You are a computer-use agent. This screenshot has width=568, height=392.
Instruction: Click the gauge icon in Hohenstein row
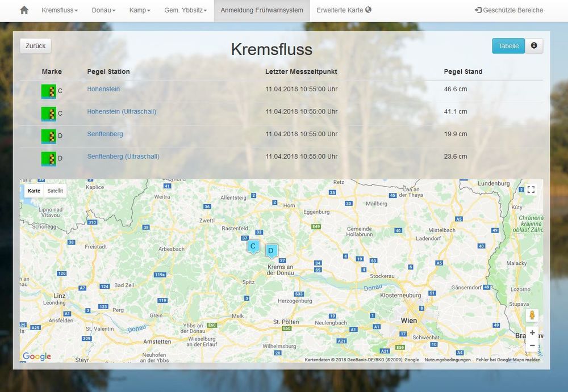tap(48, 91)
